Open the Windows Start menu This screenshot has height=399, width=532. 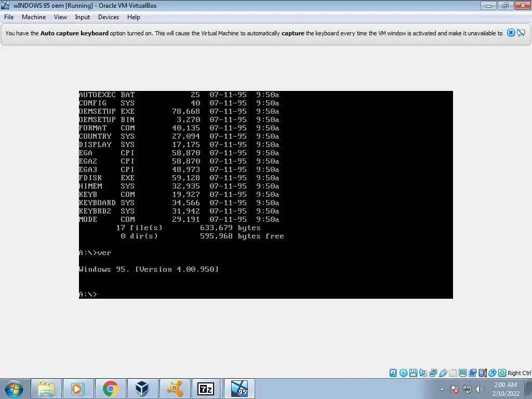[14, 389]
